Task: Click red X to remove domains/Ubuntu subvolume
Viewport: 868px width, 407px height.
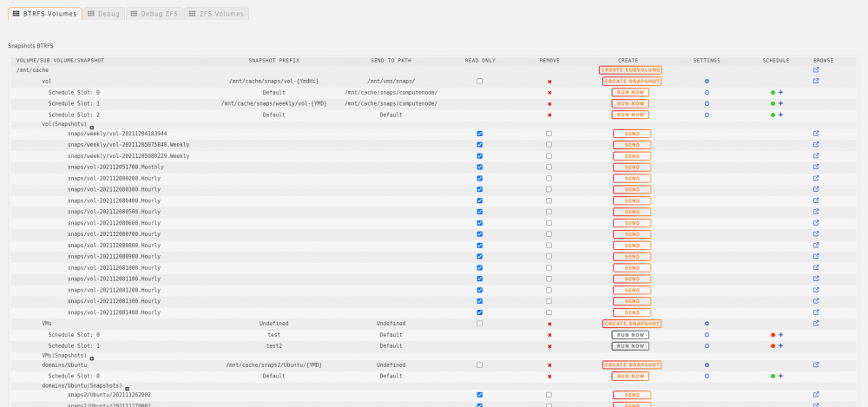Action: [x=549, y=365]
